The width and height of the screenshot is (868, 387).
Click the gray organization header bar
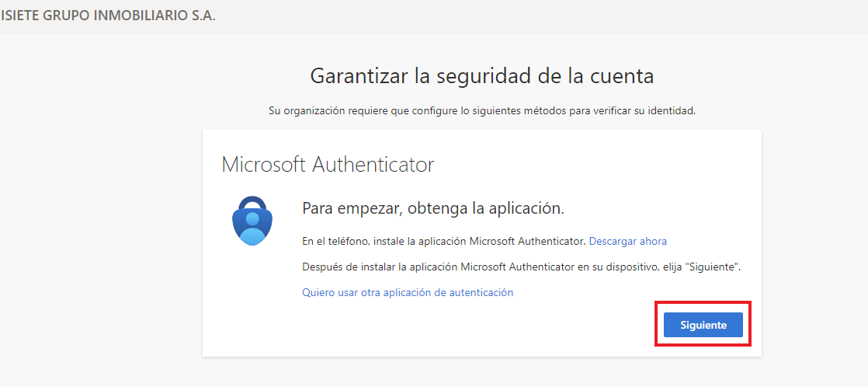coord(434,16)
